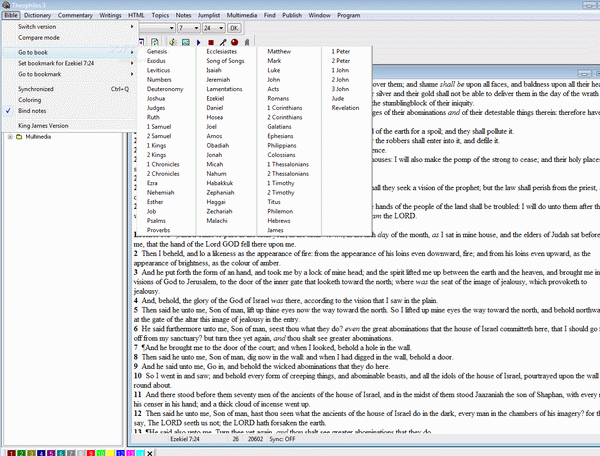Click the microphone icon in toolbar
Image resolution: width=600 pixels, height=456 pixels.
coord(222,41)
